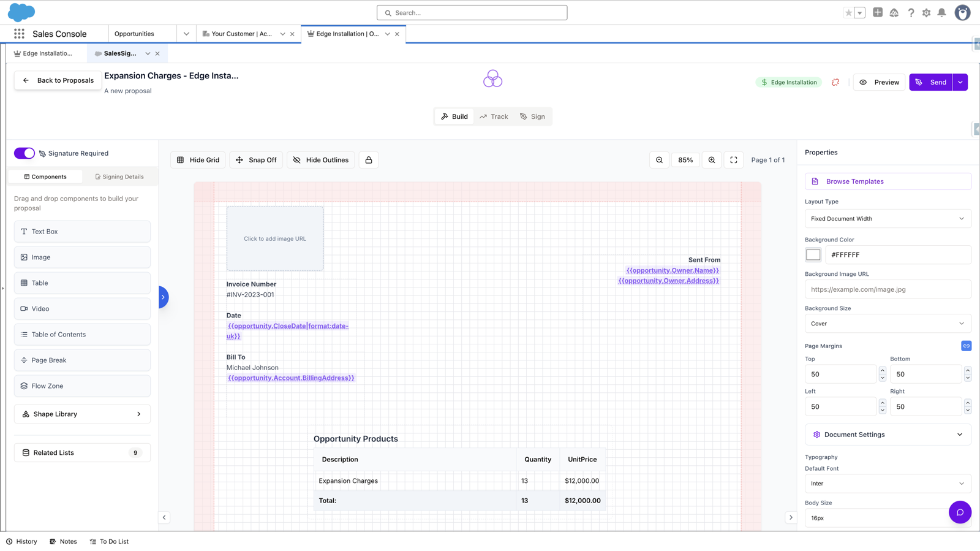Viewport: 980px width, 551px height.
Task: Open the Opportunities navigation dropdown chevron
Action: coord(186,34)
